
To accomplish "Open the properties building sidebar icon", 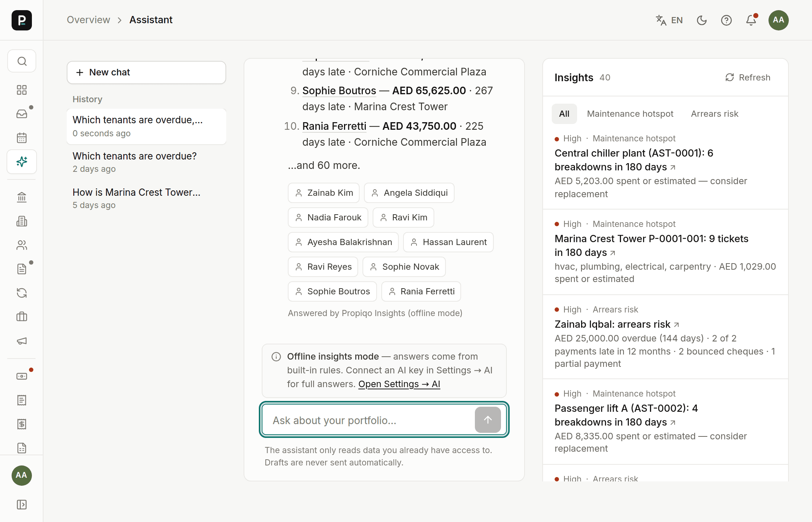I will (x=22, y=221).
